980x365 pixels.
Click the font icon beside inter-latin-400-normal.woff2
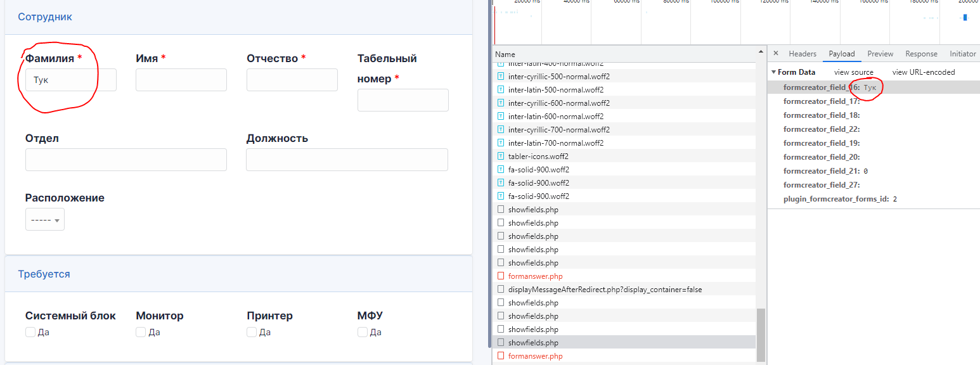(501, 63)
